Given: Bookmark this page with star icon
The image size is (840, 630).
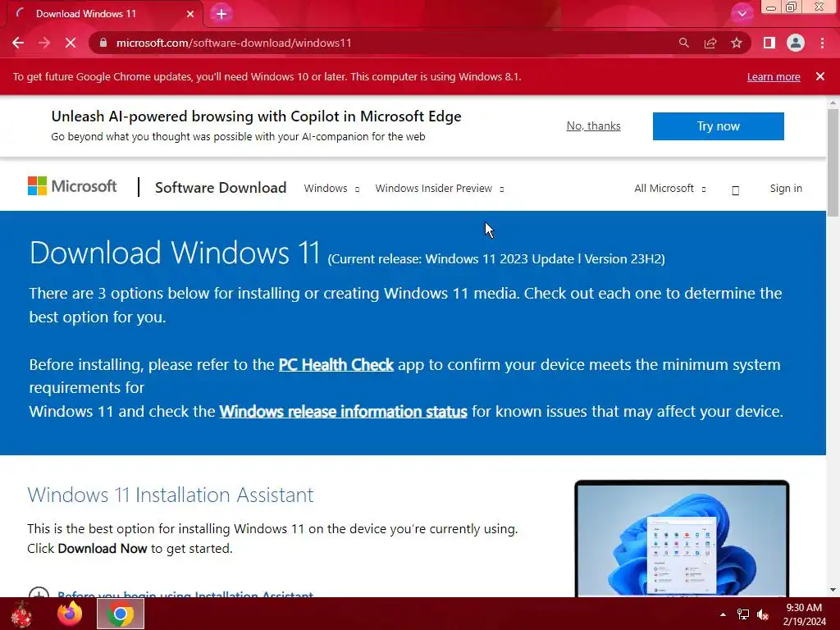Looking at the screenshot, I should 737,43.
